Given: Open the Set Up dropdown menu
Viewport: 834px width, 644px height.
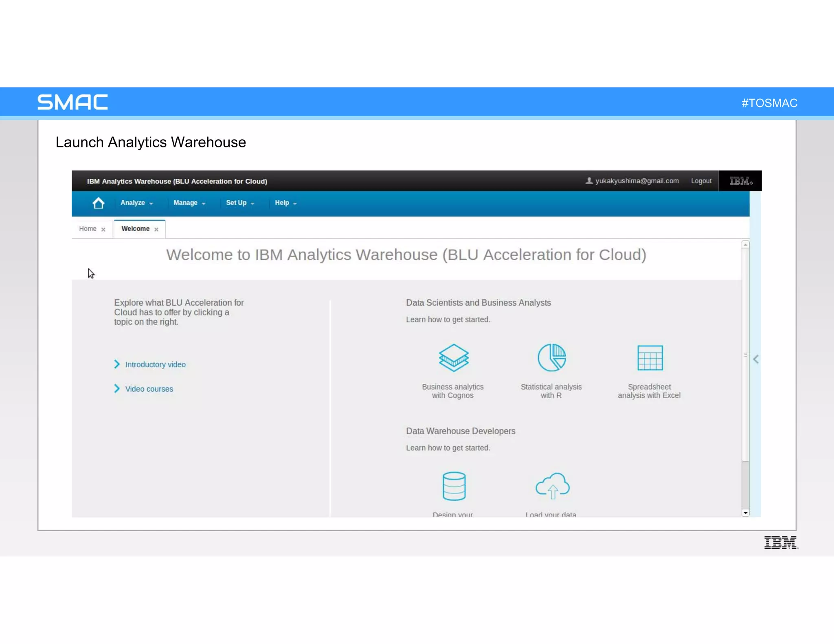Looking at the screenshot, I should tap(240, 203).
